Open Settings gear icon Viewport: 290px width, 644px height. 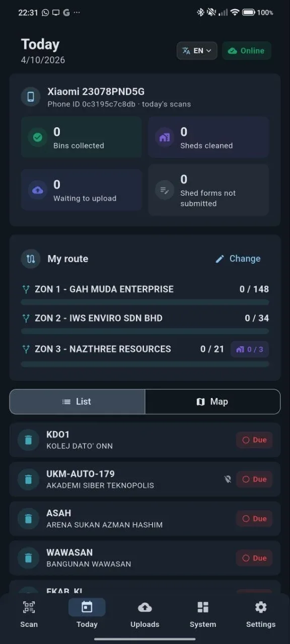pyautogui.click(x=261, y=607)
